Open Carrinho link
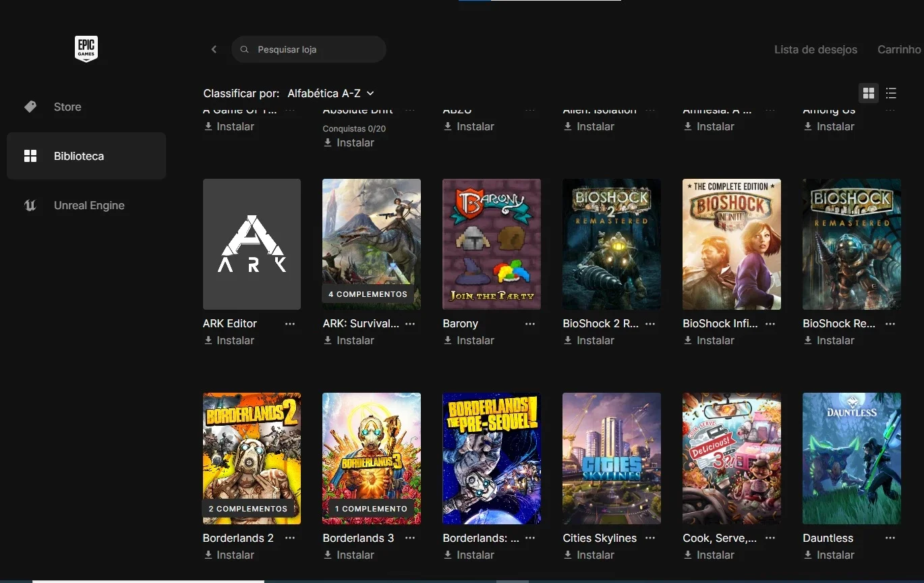This screenshot has width=924, height=583. 899,49
